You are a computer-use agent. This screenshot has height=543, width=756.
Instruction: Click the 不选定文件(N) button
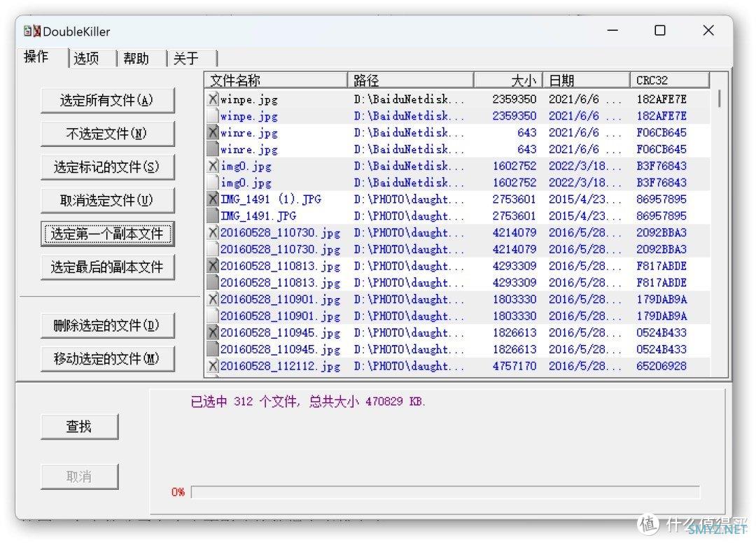(107, 134)
